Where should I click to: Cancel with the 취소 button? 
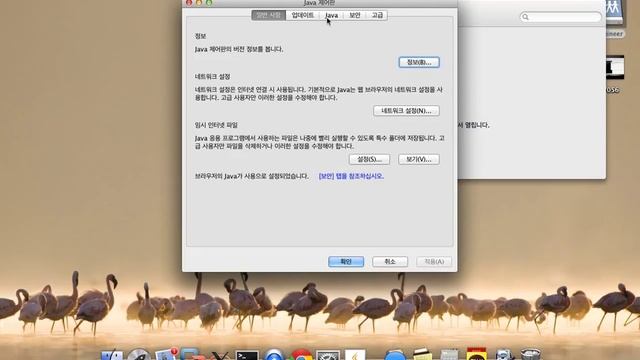(390, 262)
